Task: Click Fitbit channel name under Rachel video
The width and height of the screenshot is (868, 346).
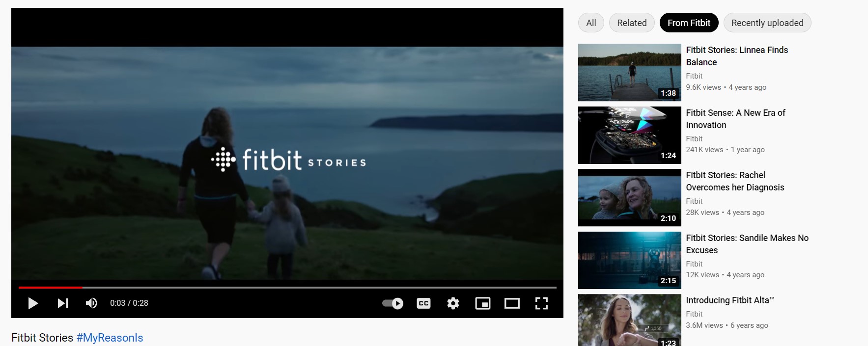Action: 694,201
